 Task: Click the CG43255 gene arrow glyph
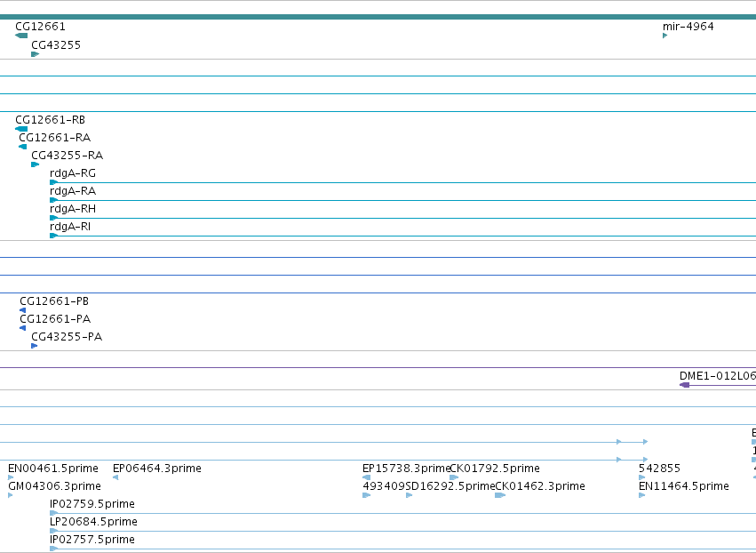(x=36, y=54)
